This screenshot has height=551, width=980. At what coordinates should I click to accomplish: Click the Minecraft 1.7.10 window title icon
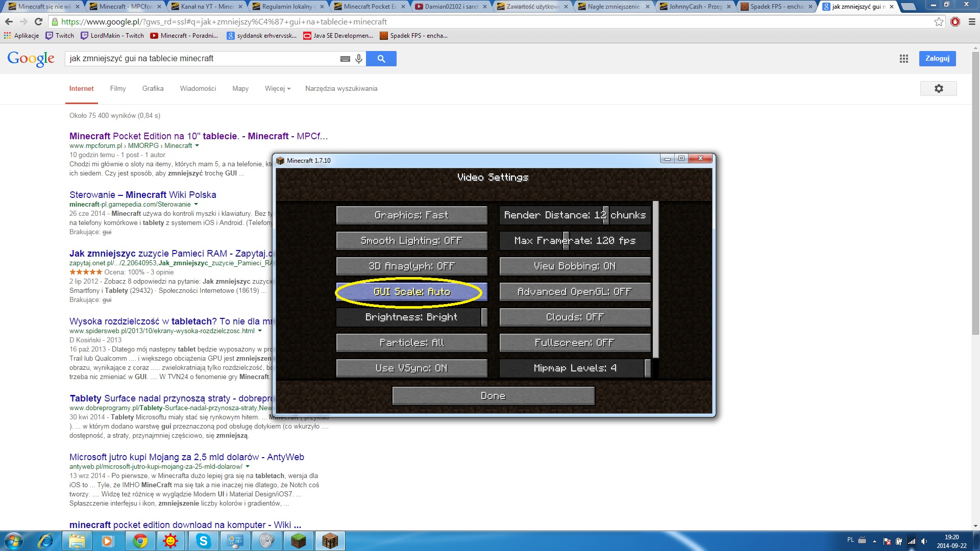pyautogui.click(x=280, y=160)
